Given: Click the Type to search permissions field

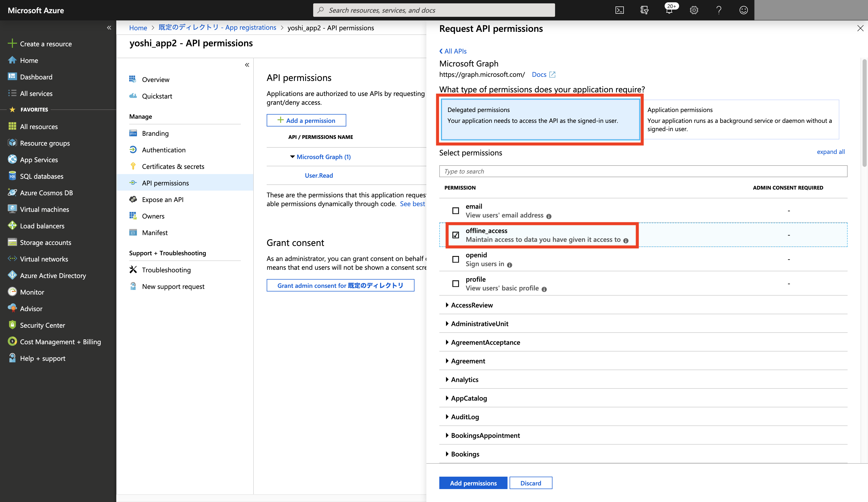Looking at the screenshot, I should 643,171.
